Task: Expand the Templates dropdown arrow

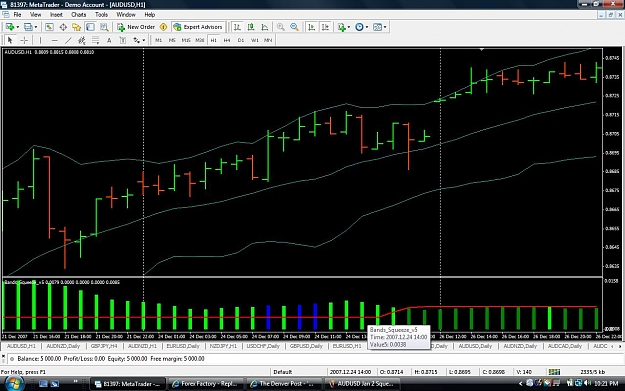Action: pos(385,27)
